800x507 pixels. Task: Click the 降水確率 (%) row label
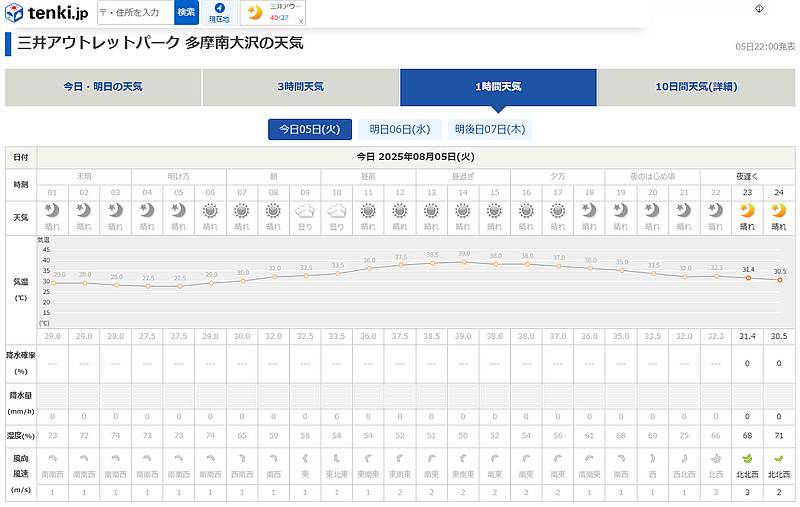pos(21,363)
